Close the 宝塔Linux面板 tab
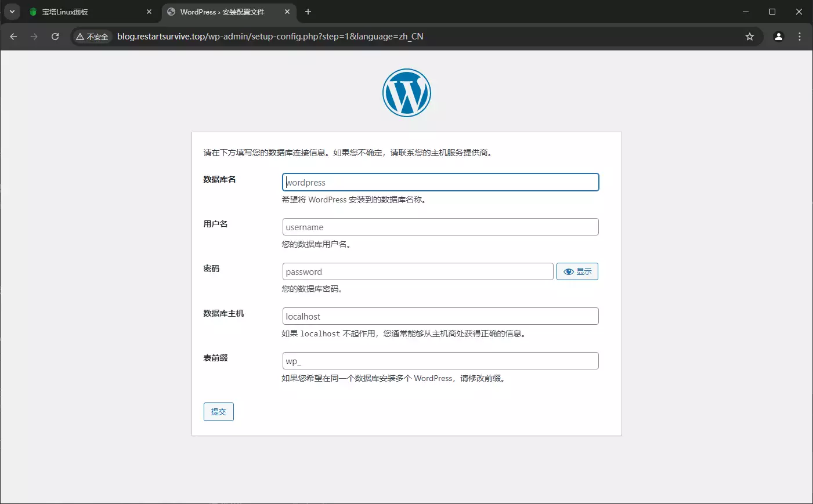 coord(149,12)
